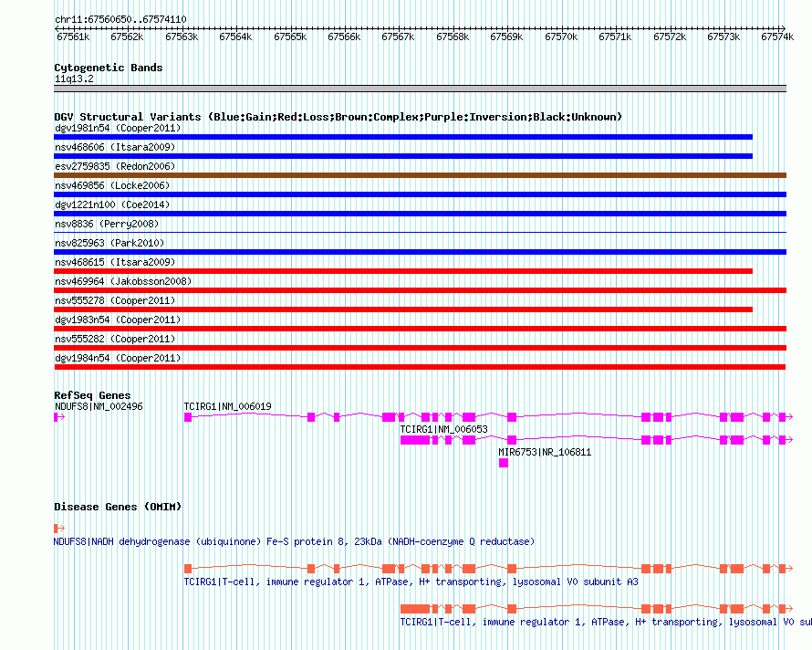Open the TCIRG1|NM_006053 RefSeq label
This screenshot has height=650, width=812.
pos(443,430)
